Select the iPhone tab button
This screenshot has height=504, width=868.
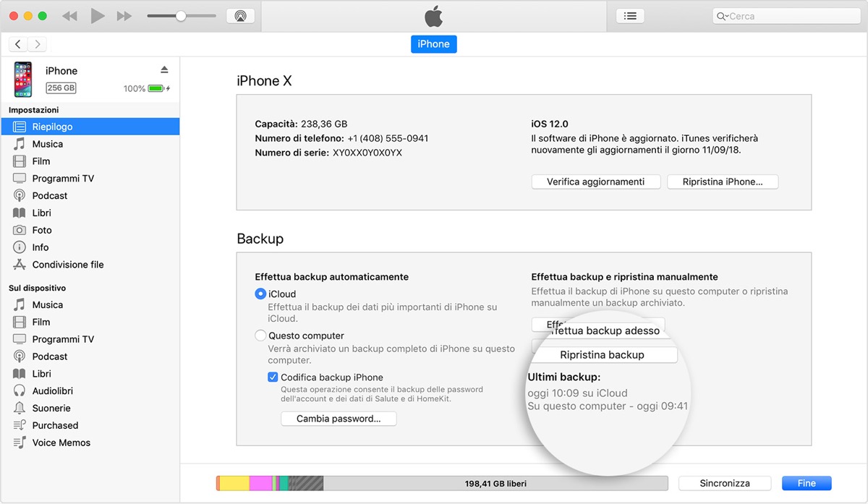[x=434, y=44]
